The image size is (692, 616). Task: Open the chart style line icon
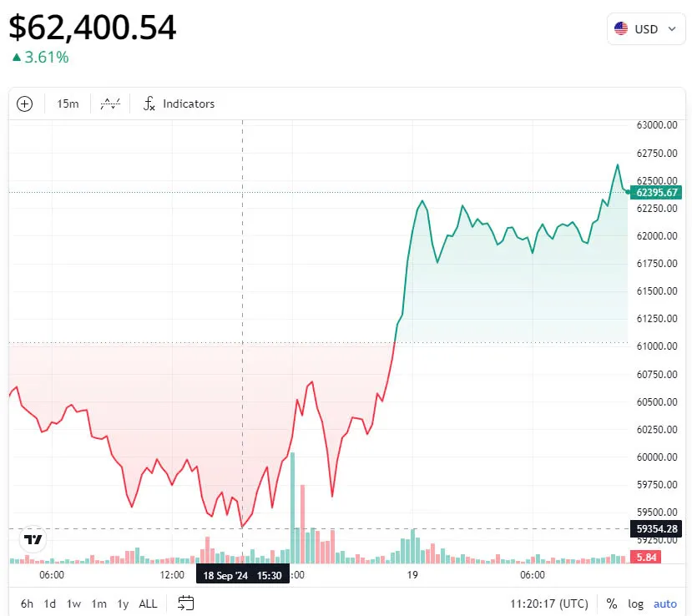pos(110,104)
